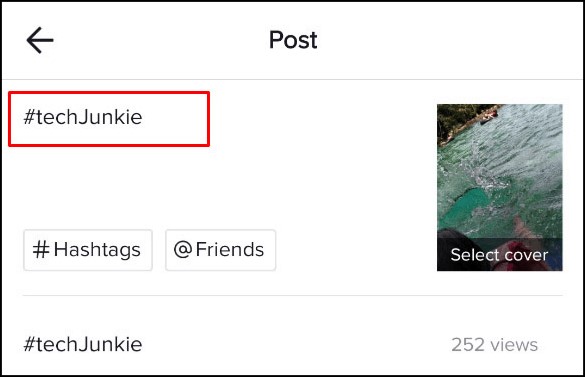Tap the Select cover label
585x377 pixels.
pyautogui.click(x=499, y=255)
